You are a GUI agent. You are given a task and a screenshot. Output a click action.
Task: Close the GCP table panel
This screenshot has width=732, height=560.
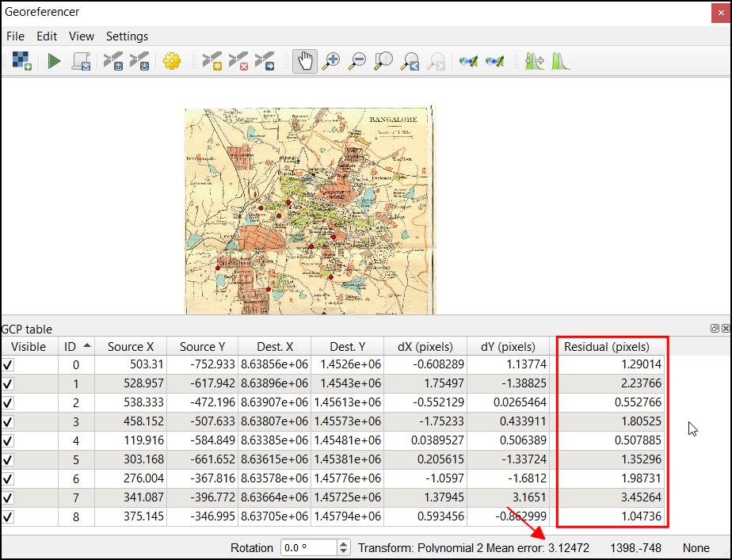726,329
